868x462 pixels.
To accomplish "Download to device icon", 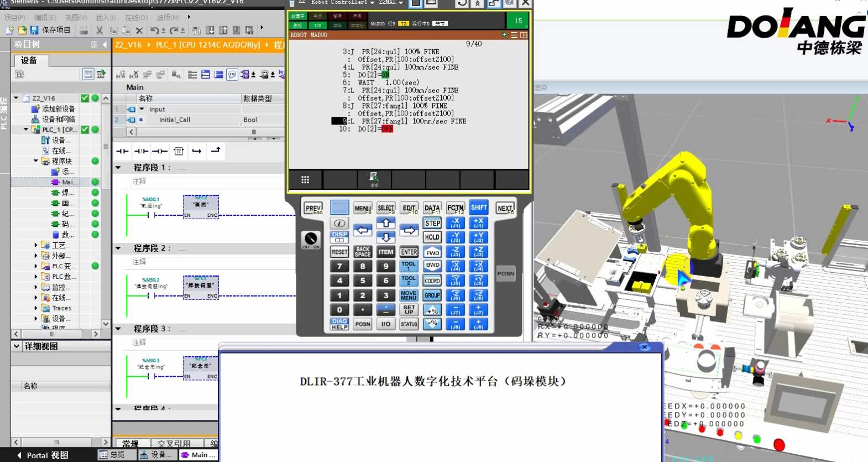I will pos(210,30).
